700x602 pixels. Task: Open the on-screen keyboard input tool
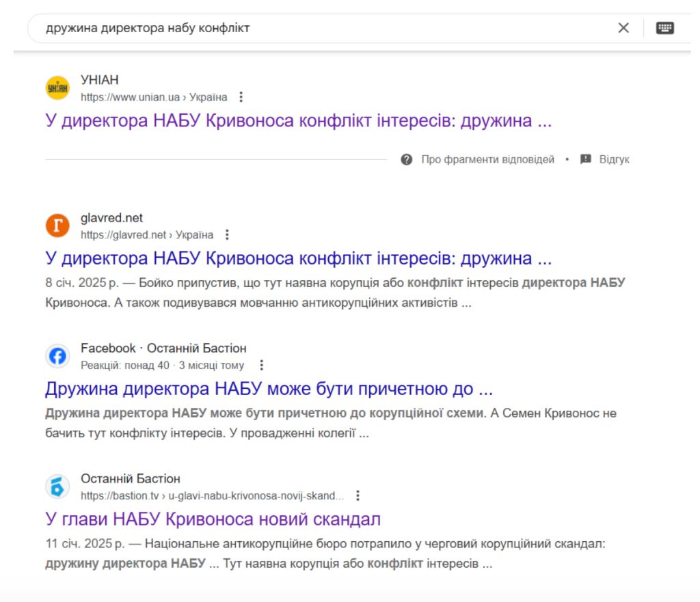[x=664, y=28]
